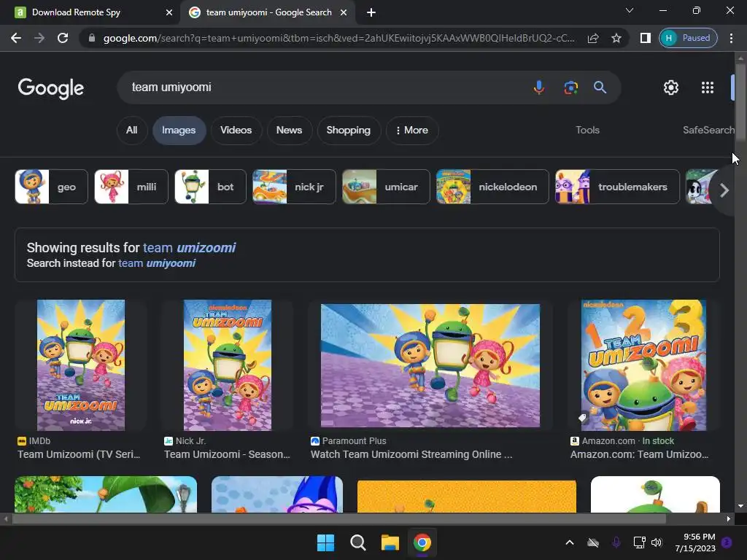Bookmark this page with the star
Image resolution: width=747 pixels, height=560 pixels.
pyautogui.click(x=616, y=38)
